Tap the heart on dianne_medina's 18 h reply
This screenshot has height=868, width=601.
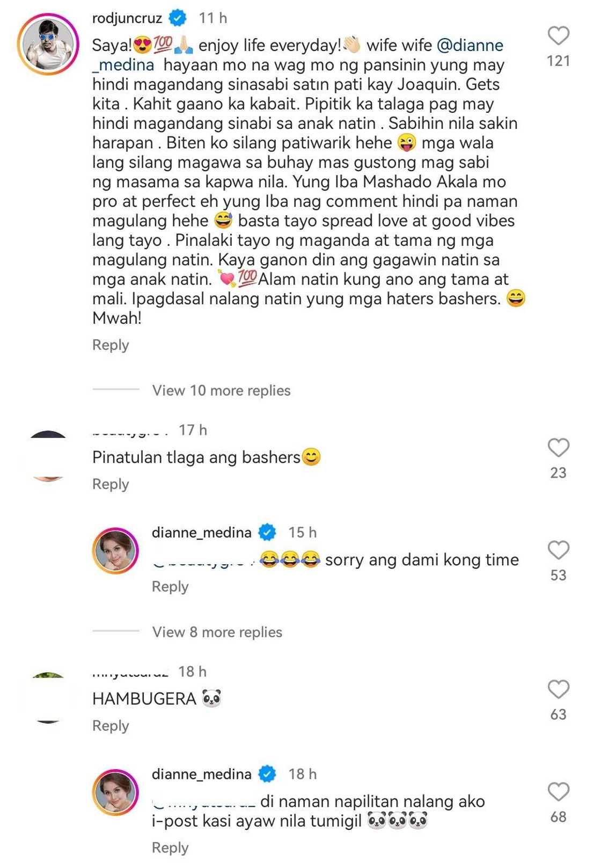pyautogui.click(x=558, y=791)
